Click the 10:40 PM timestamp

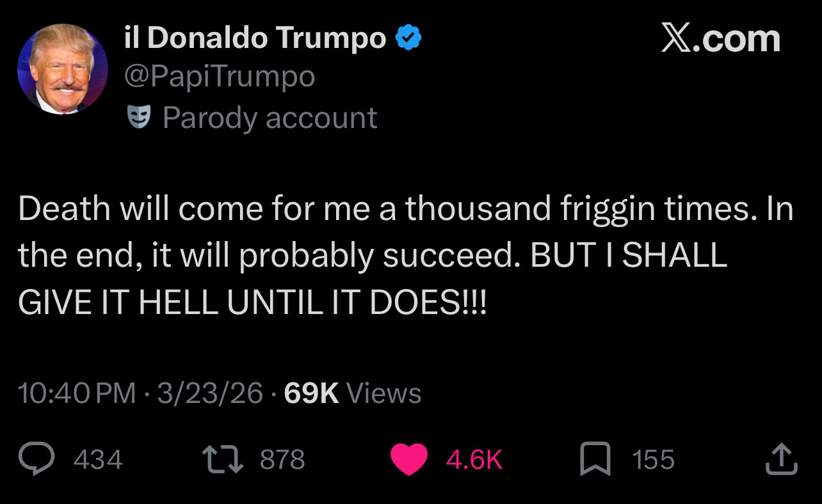point(77,393)
